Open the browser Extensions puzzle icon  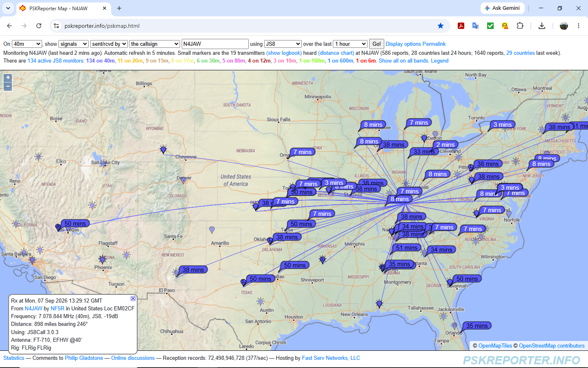pyautogui.click(x=520, y=26)
